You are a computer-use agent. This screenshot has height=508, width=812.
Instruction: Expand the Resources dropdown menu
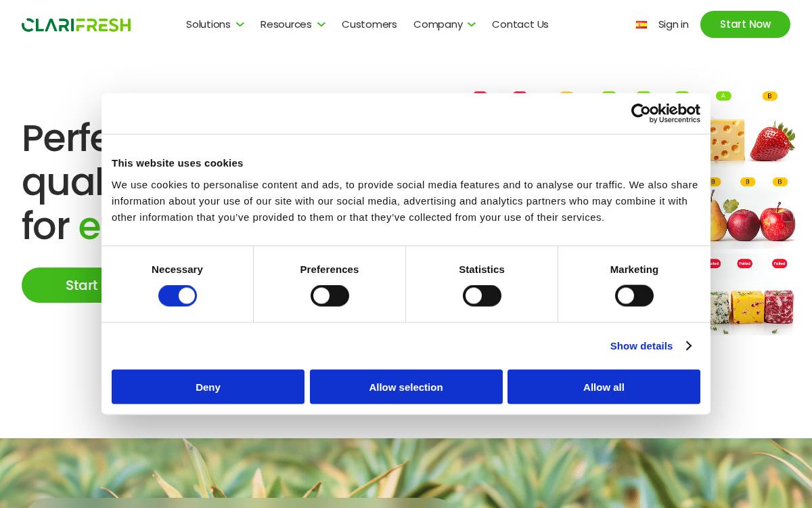292,24
